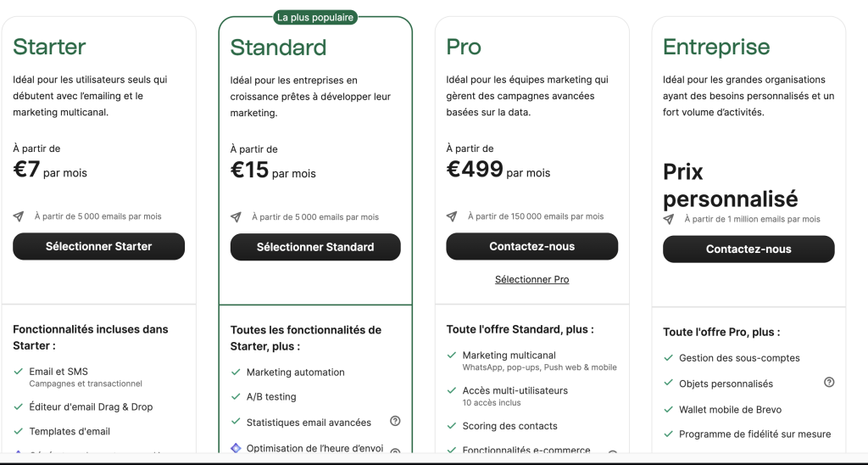Open help icon beside Statistiques email avancées
Image resolution: width=868 pixels, height=465 pixels.
395,421
